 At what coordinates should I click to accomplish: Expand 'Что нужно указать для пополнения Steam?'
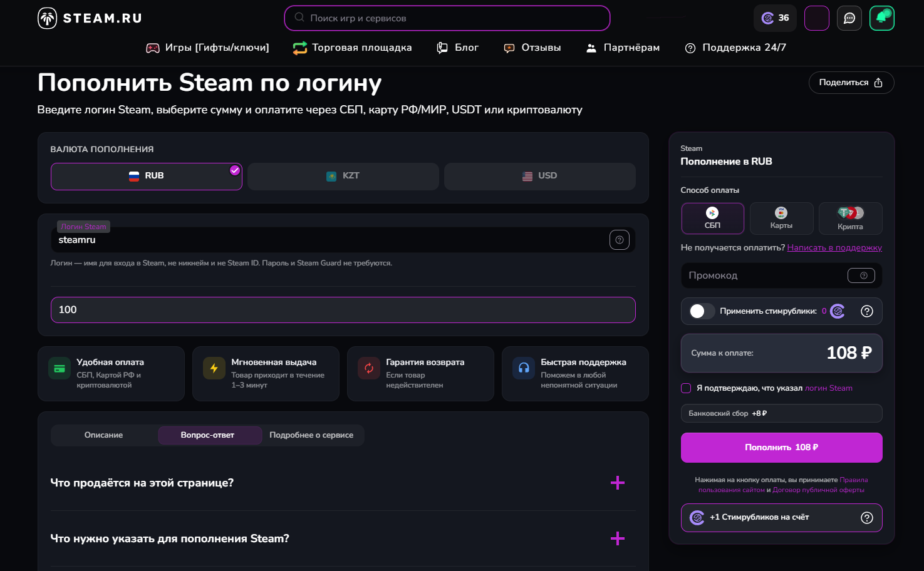pos(343,538)
